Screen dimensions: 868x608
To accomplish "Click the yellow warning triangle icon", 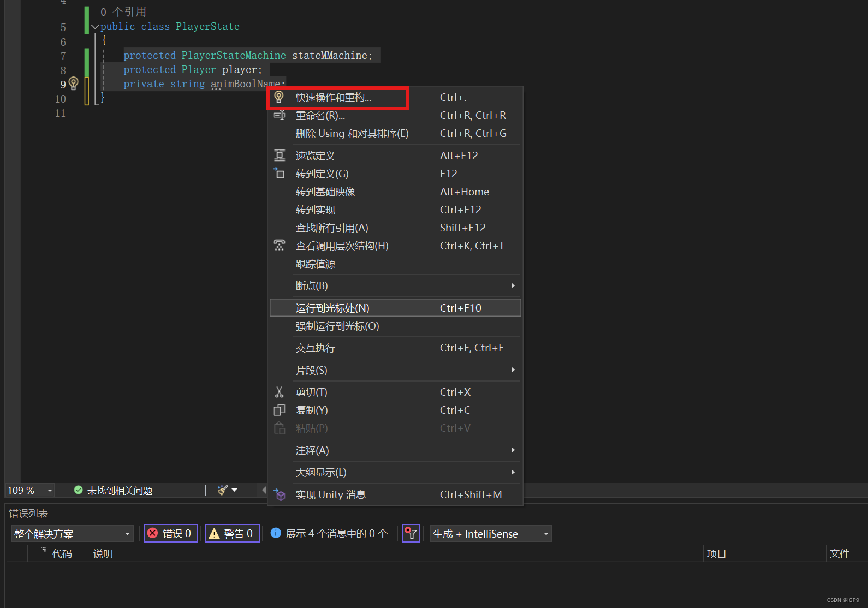I will tap(214, 533).
